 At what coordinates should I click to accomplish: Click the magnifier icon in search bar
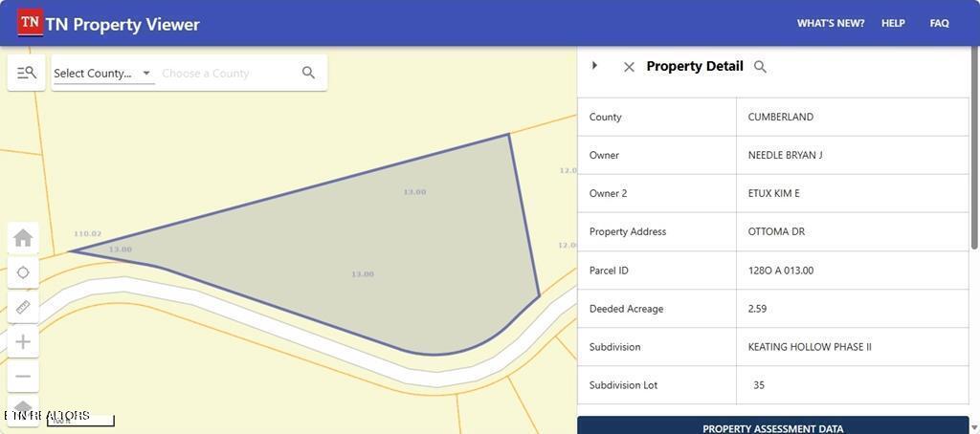click(308, 73)
